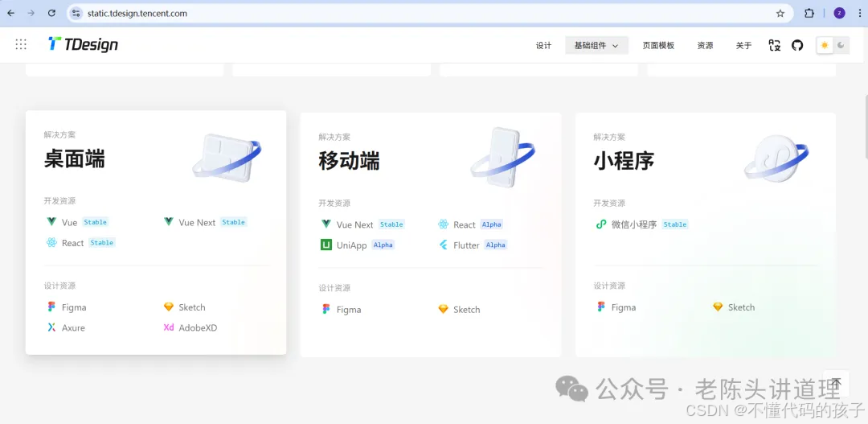Click the desktop illustration thumbnail in 桌面端 card
The height and width of the screenshot is (424, 868).
pos(227,158)
